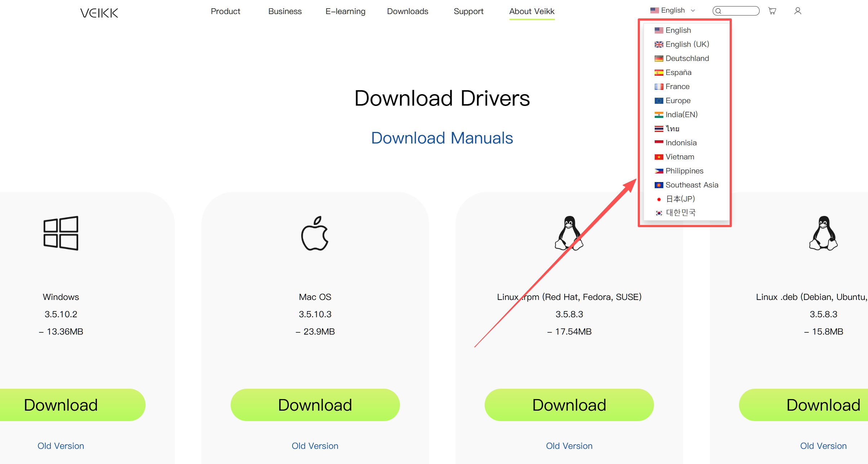
Task: Click the Indian flag icon
Action: (x=659, y=115)
